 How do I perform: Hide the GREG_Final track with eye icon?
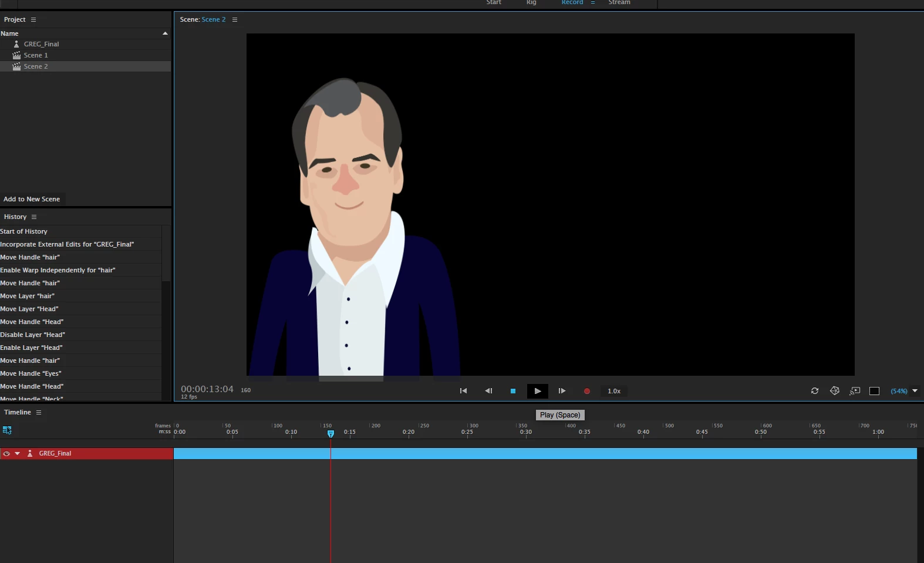6,453
